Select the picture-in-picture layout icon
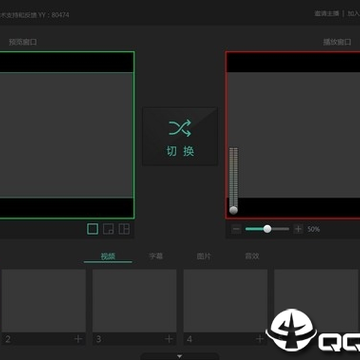360x360 pixels. 108,229
